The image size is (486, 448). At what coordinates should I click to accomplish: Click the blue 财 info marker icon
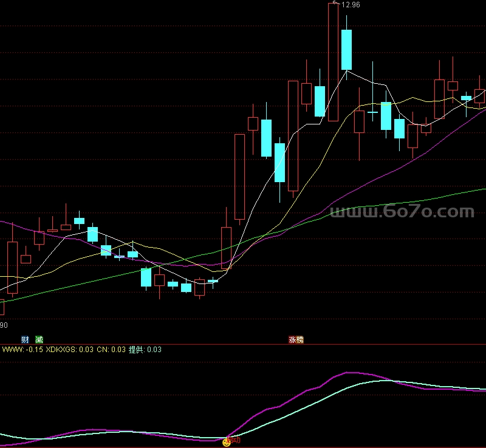25,339
